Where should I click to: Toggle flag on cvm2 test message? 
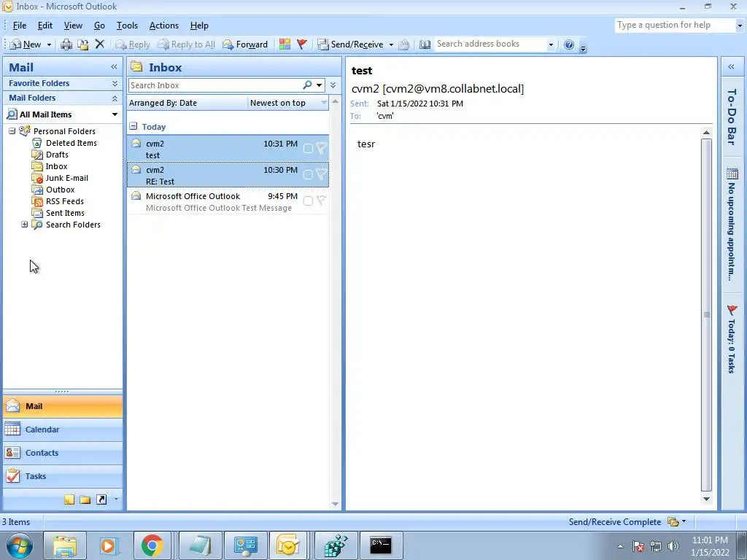coord(322,148)
